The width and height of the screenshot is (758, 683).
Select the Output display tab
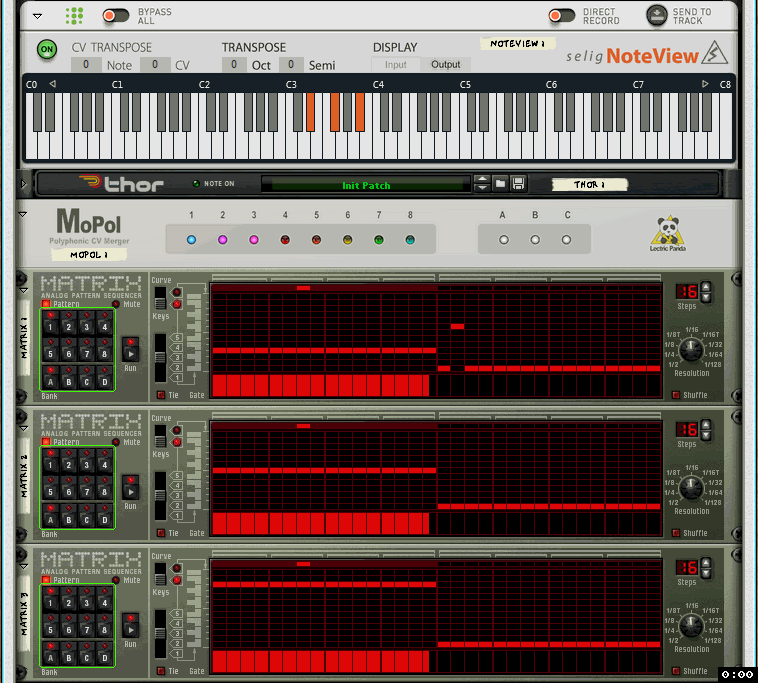[x=445, y=65]
